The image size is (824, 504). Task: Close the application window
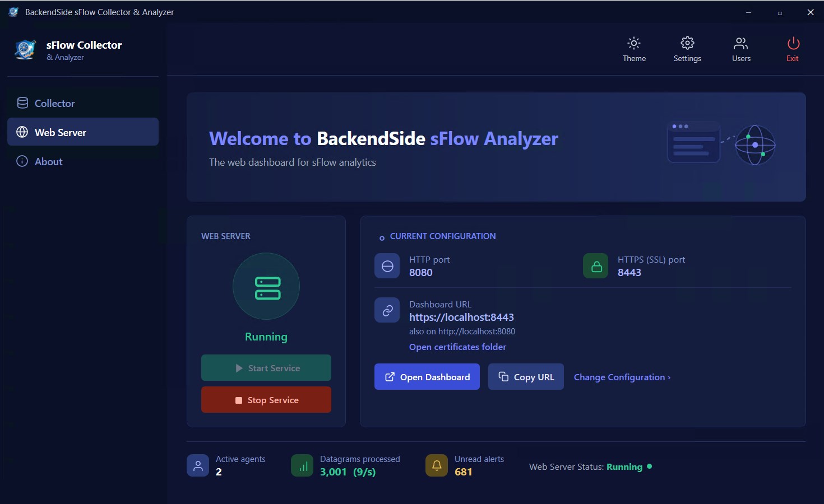811,12
